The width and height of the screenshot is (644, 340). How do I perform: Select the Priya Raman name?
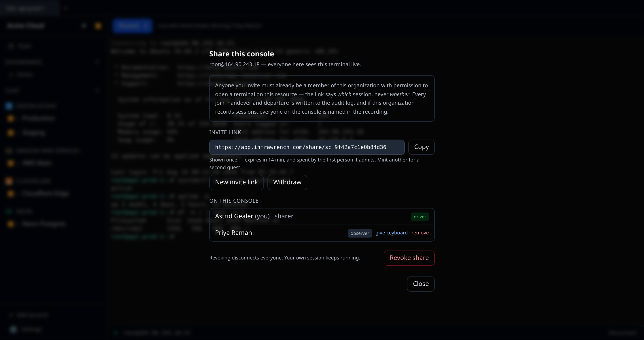[x=233, y=233]
